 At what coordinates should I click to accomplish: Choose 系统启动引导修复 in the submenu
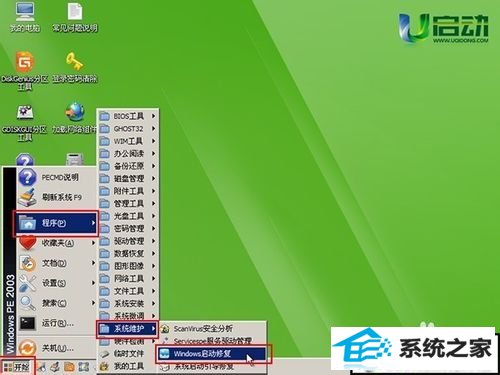point(213,367)
